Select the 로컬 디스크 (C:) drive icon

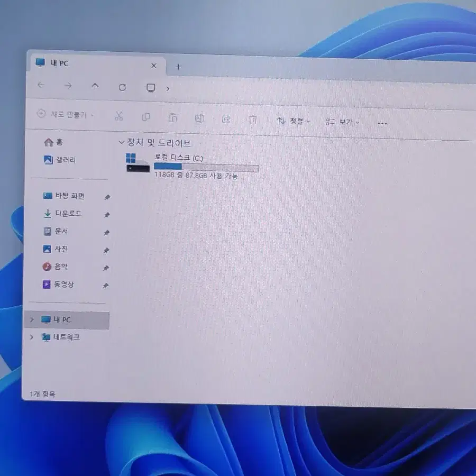138,163
